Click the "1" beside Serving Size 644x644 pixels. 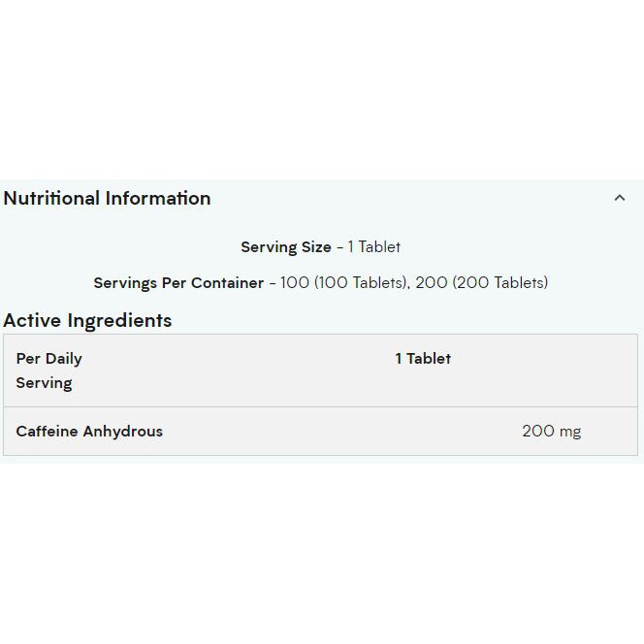pos(351,247)
